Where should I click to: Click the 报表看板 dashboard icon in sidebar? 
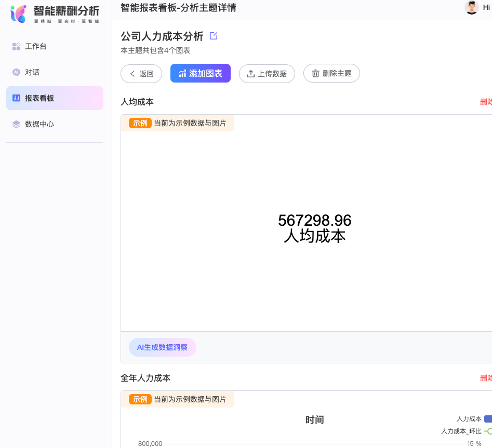pos(16,98)
